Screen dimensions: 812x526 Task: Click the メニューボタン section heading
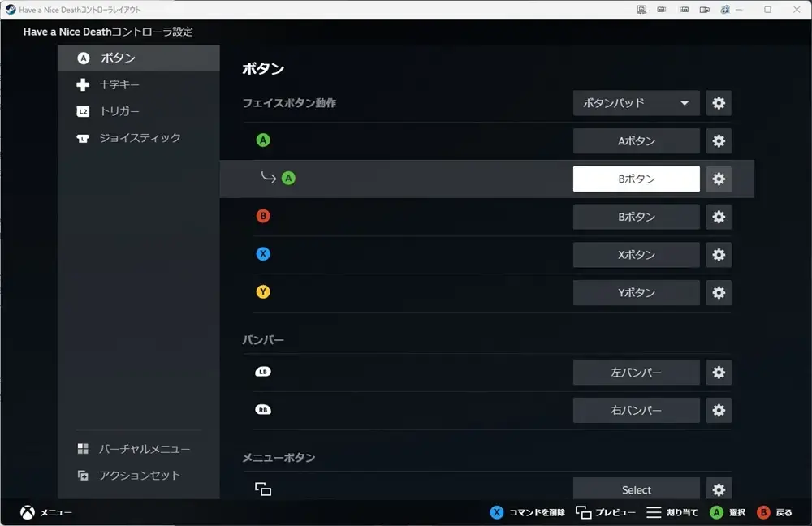(x=279, y=458)
